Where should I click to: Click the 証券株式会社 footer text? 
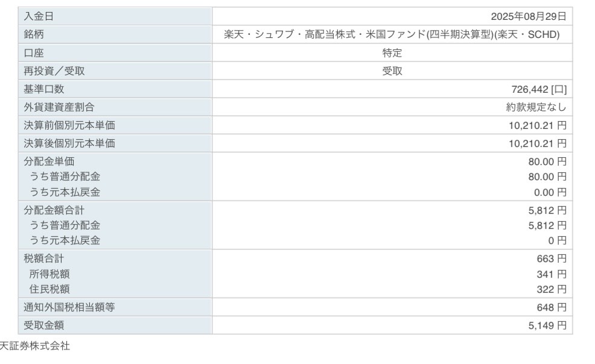pos(35,347)
